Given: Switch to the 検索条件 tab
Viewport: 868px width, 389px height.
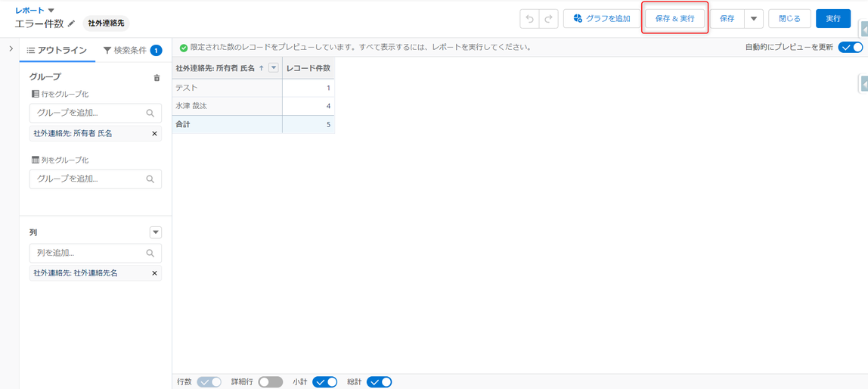Looking at the screenshot, I should [132, 51].
